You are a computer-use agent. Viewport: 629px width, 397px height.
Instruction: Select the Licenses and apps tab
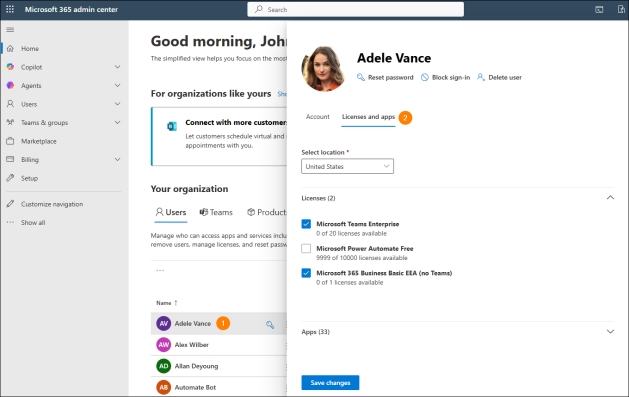(x=368, y=117)
